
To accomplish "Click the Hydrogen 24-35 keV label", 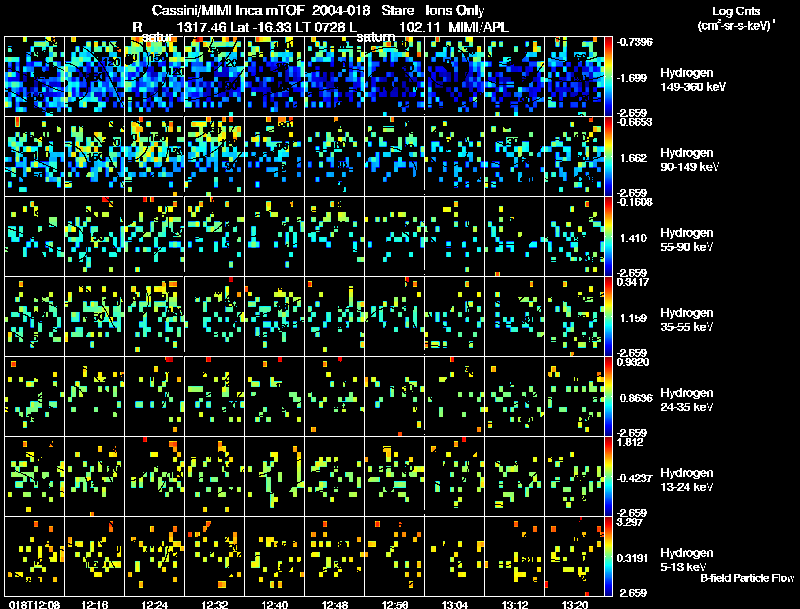I will (x=686, y=400).
